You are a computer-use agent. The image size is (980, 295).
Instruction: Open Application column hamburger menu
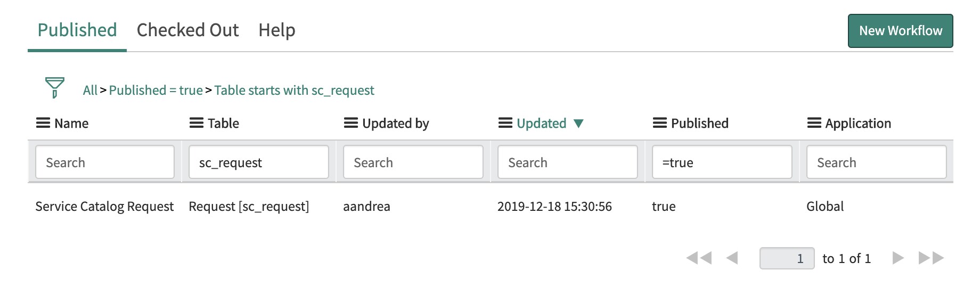[814, 124]
